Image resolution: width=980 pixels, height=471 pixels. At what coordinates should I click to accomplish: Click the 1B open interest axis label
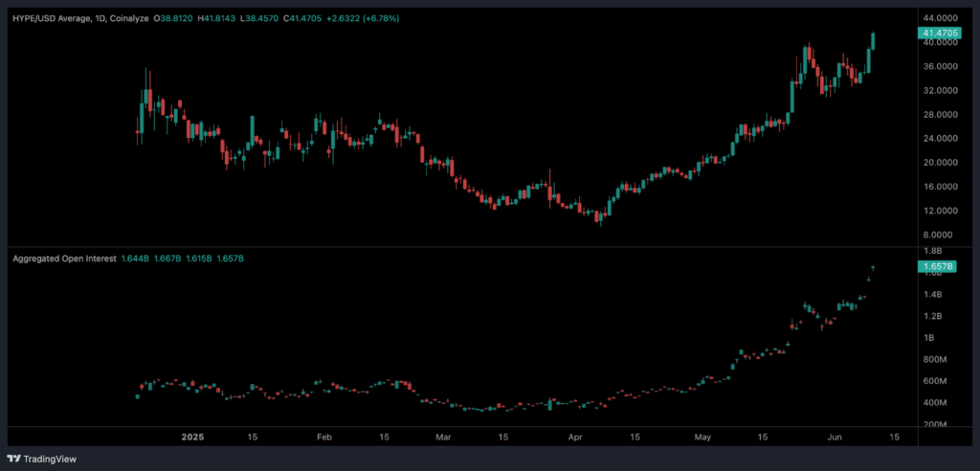point(929,338)
